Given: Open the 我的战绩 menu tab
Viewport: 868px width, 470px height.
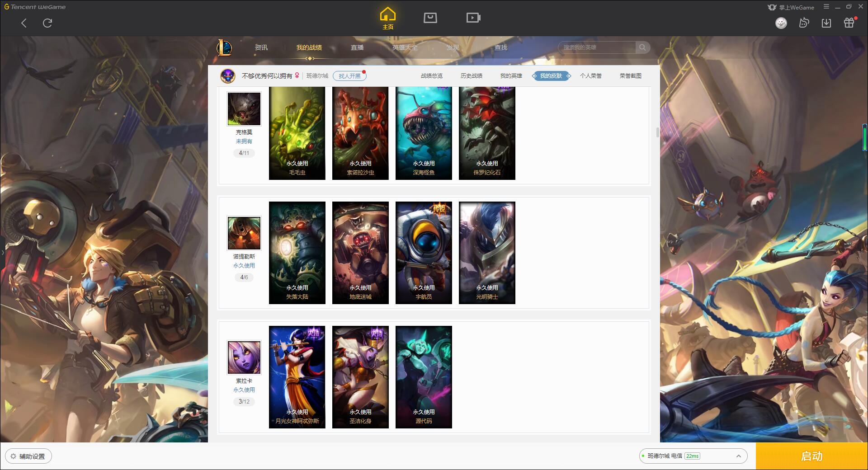Looking at the screenshot, I should point(309,47).
